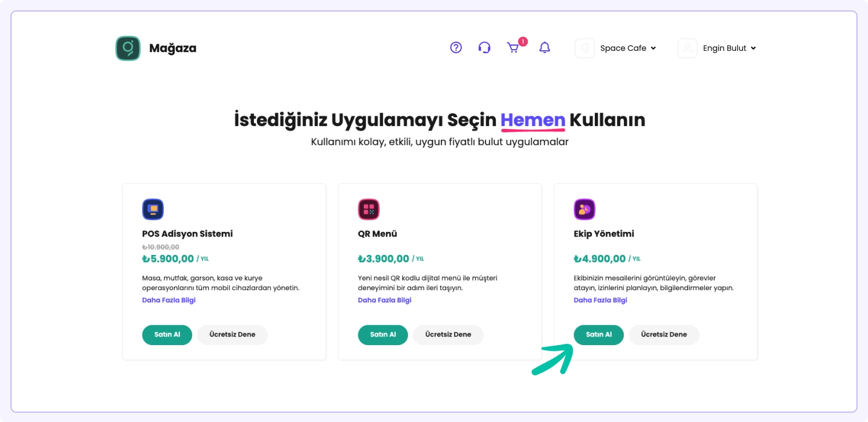The image size is (868, 422).
Task: Click Ücretsiz Dene for Ekip Yönetimi
Action: click(664, 335)
